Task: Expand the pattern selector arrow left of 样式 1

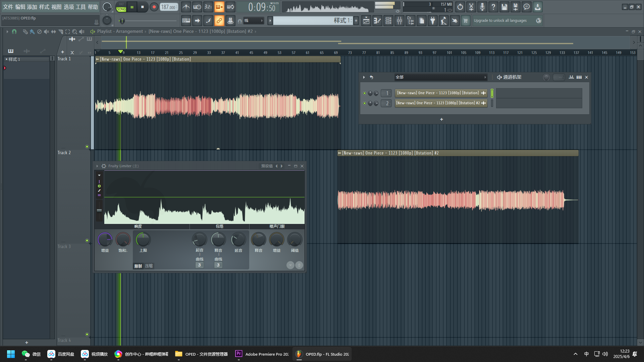Action: (x=270, y=21)
